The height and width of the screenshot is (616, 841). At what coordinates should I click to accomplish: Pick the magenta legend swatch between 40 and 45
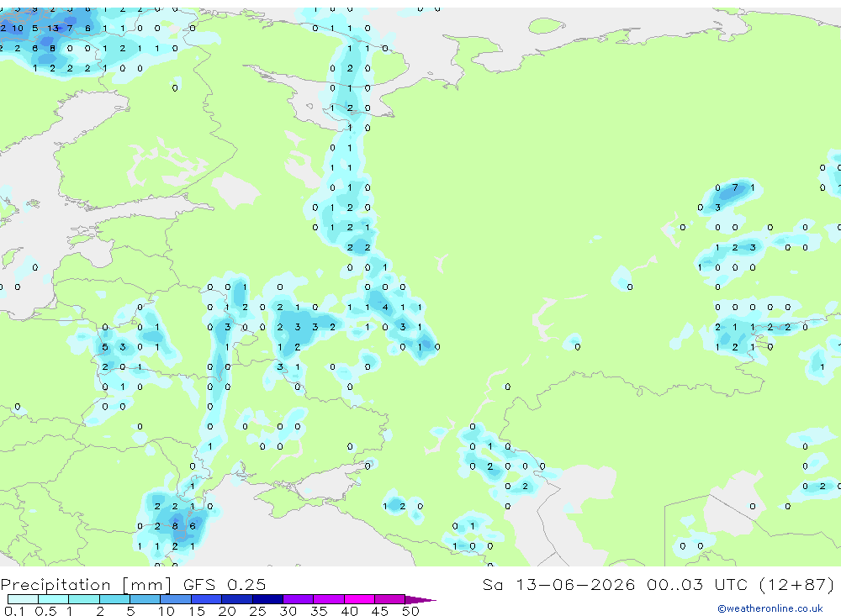point(359,599)
